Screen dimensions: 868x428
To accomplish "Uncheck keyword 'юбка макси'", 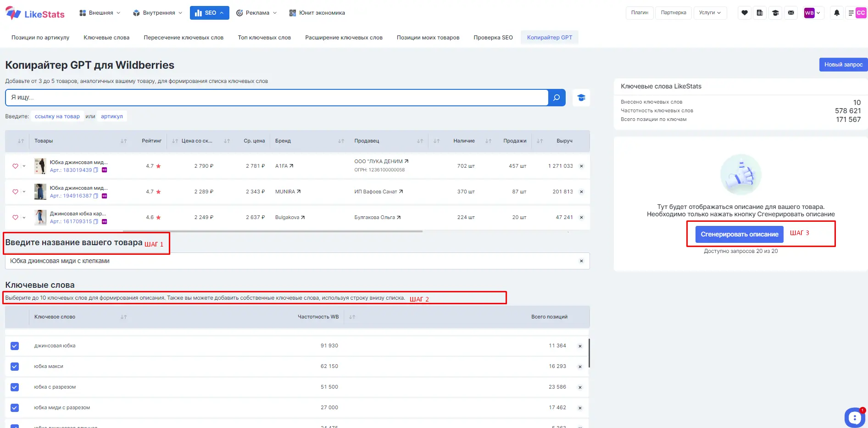I will click(x=15, y=367).
